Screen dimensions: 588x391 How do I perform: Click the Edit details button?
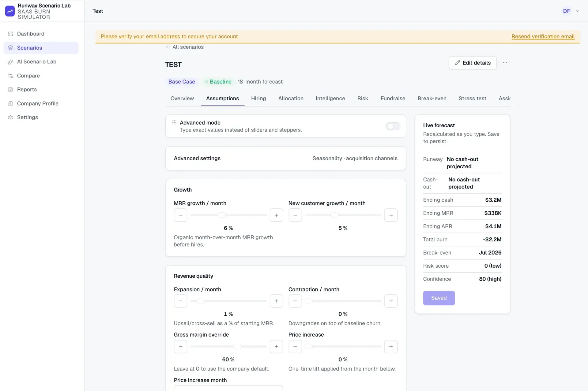coord(473,63)
